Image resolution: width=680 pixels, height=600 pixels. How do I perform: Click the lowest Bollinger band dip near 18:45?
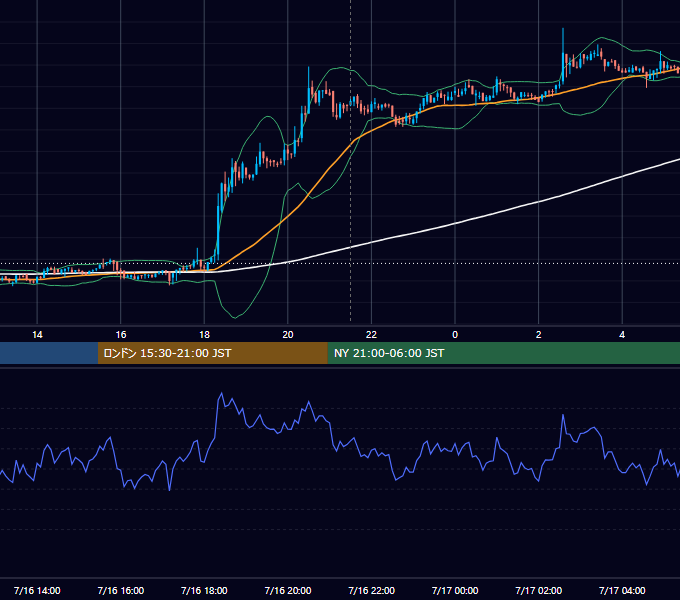coord(235,317)
